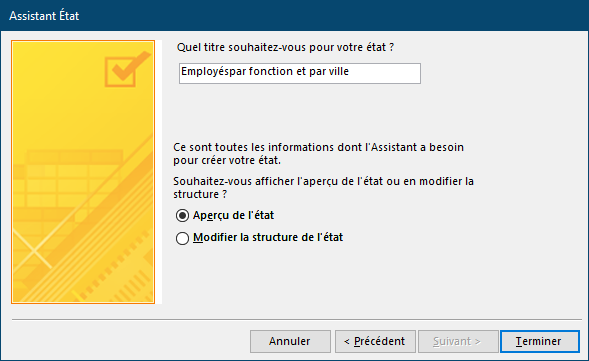The width and height of the screenshot is (589, 361).
Task: Click the greyed-out "Suivant >" button
Action: coord(458,341)
